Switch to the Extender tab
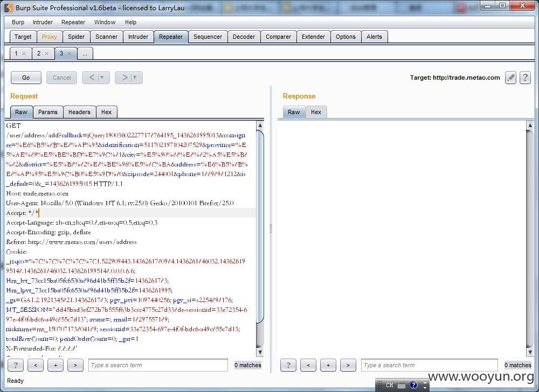Screen dimensions: 539x392 pyautogui.click(x=313, y=37)
